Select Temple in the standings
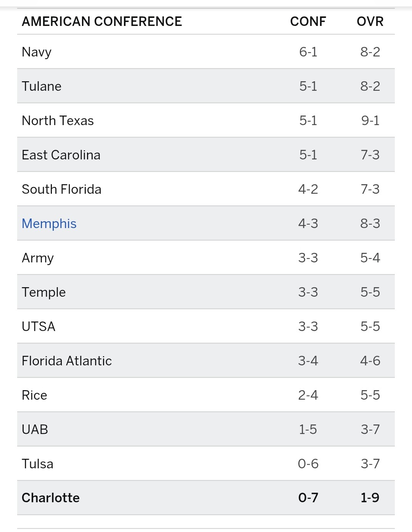Image resolution: width=412 pixels, height=532 pixels. point(44,292)
